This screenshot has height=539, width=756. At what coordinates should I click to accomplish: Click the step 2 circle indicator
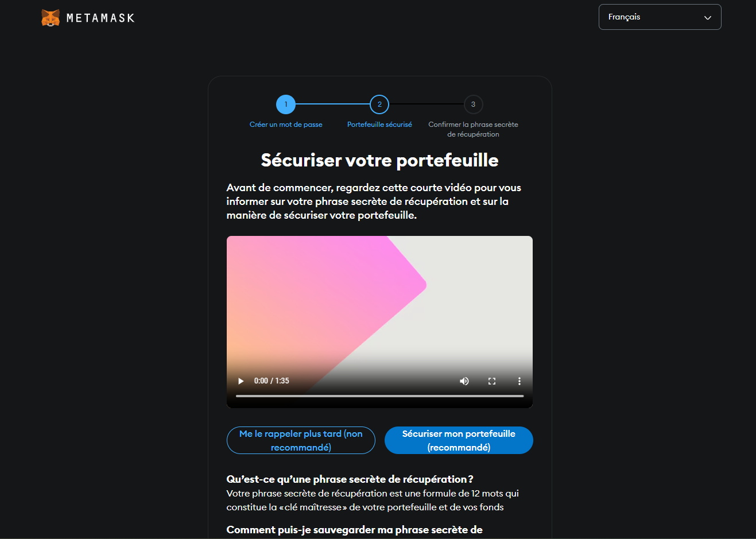click(x=379, y=104)
